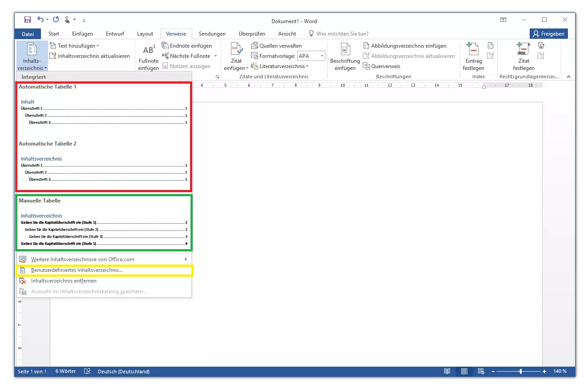The width and height of the screenshot is (588, 392).
Task: Click the touch/mouse mode hand icon
Action: click(67, 20)
